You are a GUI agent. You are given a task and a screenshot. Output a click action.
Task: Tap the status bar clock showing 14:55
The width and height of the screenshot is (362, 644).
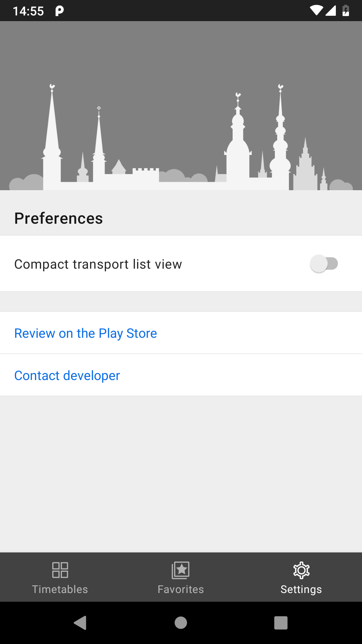coord(28,11)
